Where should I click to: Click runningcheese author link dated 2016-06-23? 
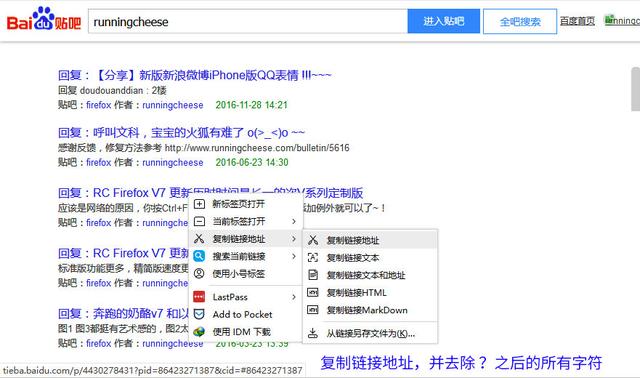point(173,162)
